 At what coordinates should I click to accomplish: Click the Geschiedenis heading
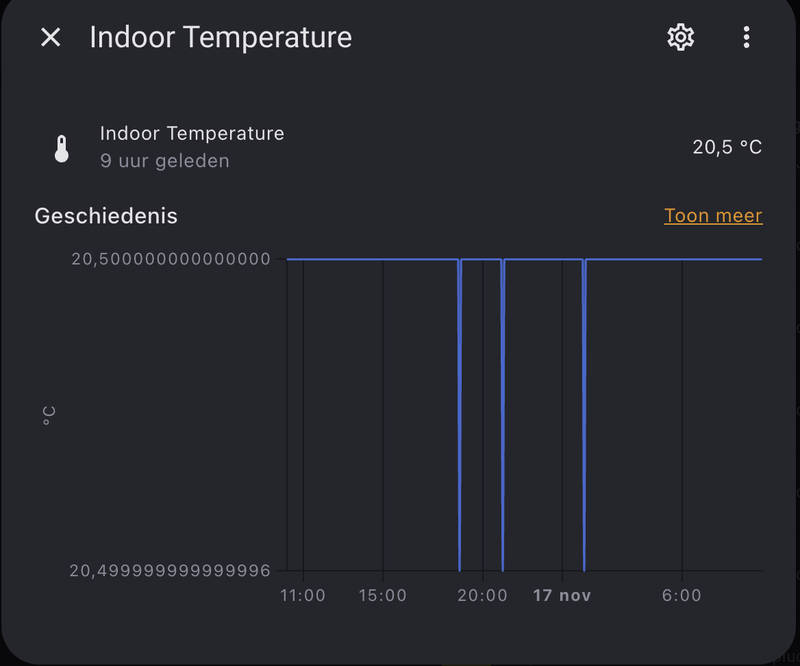coord(106,216)
